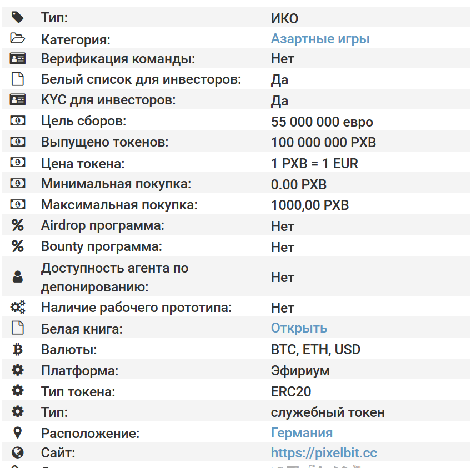
Task: Follow the Германия location link
Action: 302,432
